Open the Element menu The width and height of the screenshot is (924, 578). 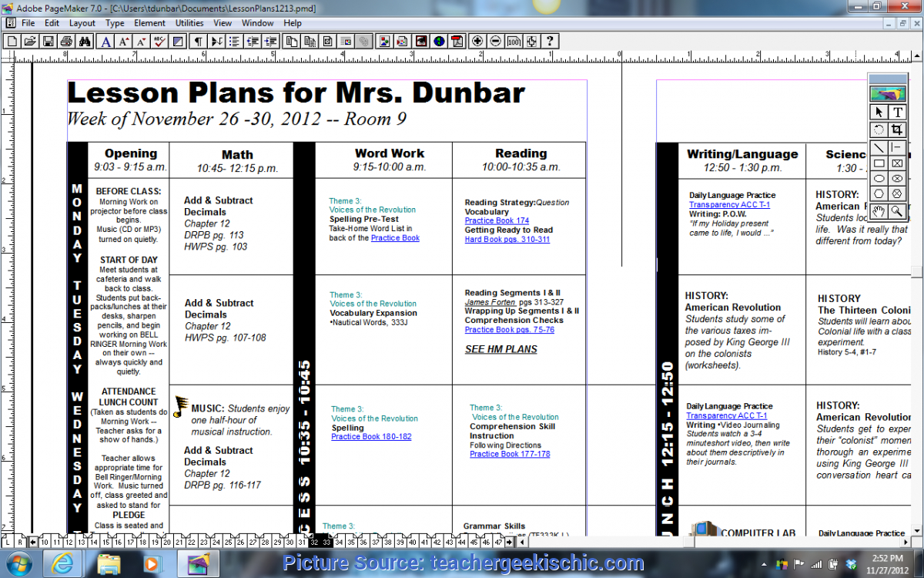click(x=150, y=23)
